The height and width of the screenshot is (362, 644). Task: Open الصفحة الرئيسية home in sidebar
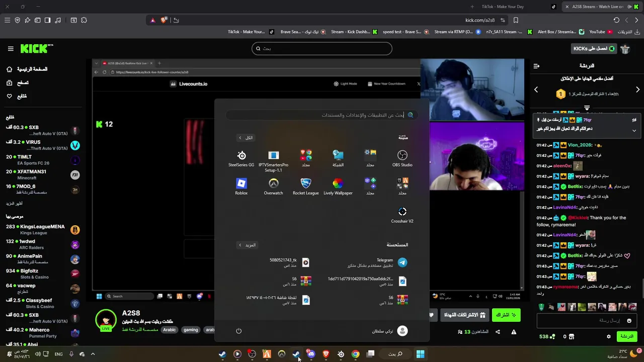point(27,69)
